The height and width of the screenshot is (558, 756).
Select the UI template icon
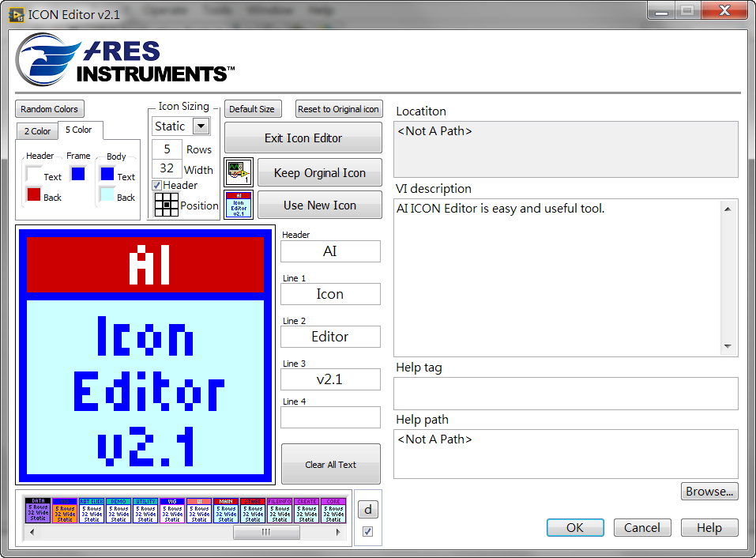pyautogui.click(x=199, y=511)
